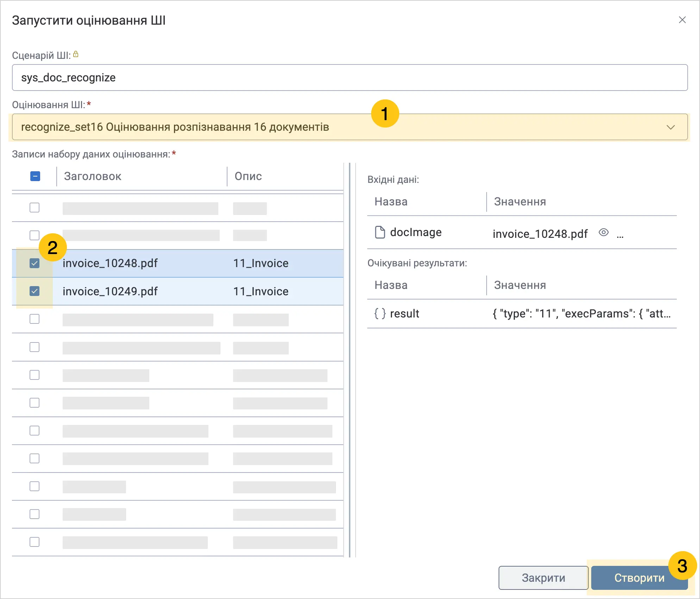Click the Закрити button

543,578
